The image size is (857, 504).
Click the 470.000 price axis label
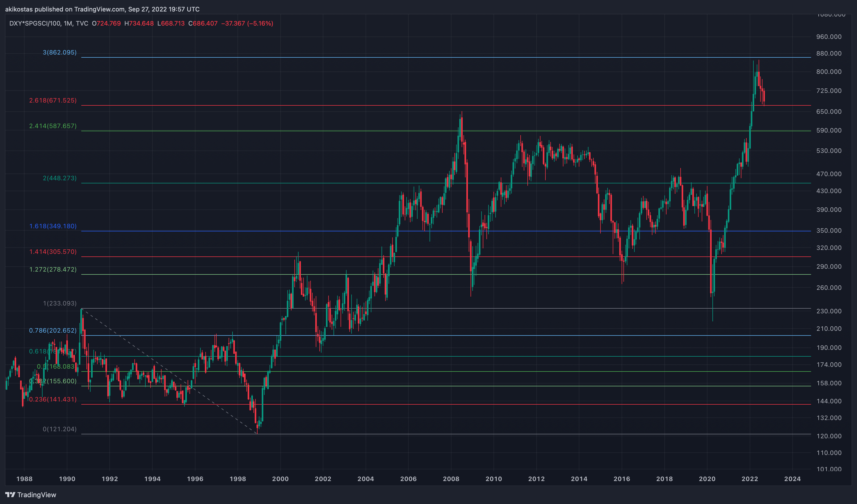[x=829, y=174]
